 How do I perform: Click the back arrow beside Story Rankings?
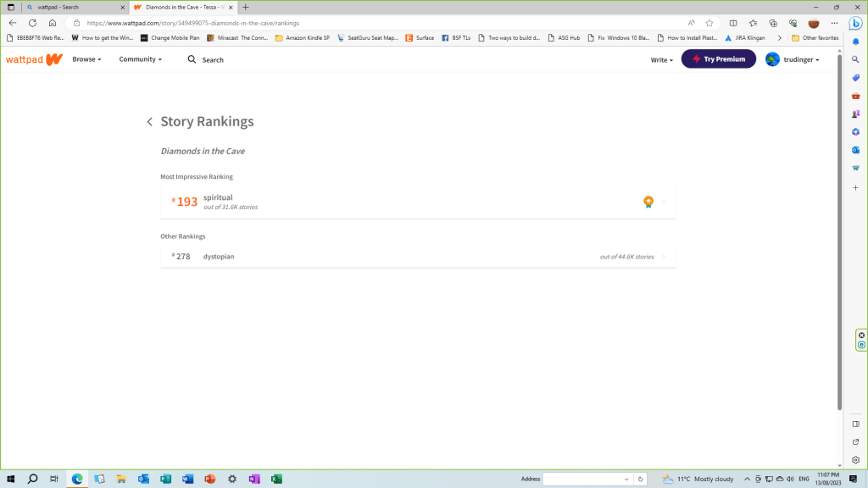coord(150,122)
